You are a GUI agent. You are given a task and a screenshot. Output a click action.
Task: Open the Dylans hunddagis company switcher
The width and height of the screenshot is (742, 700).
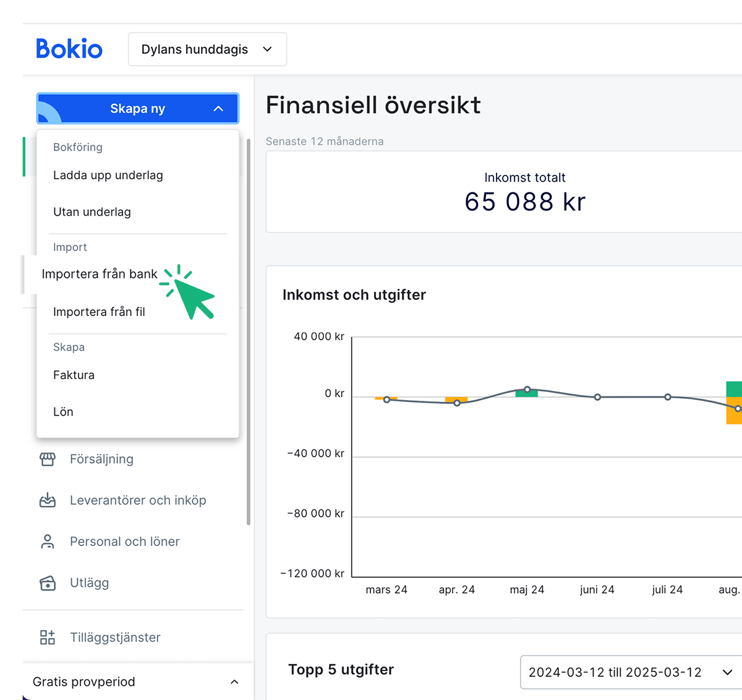(207, 49)
